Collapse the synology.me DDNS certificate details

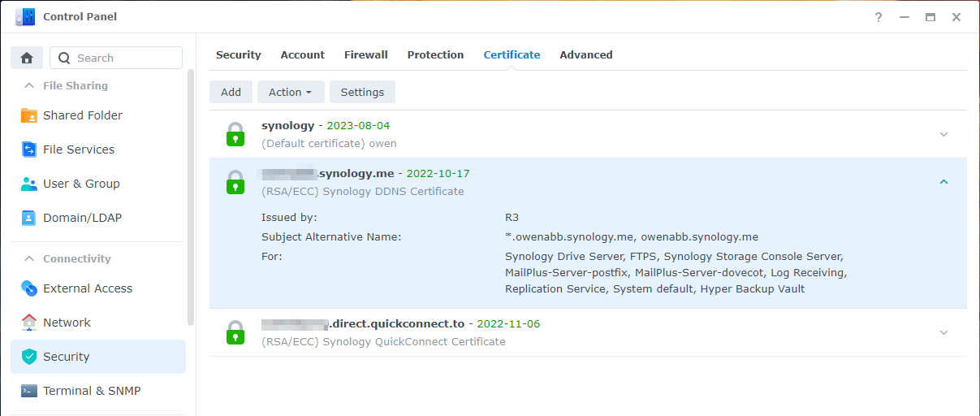point(943,182)
